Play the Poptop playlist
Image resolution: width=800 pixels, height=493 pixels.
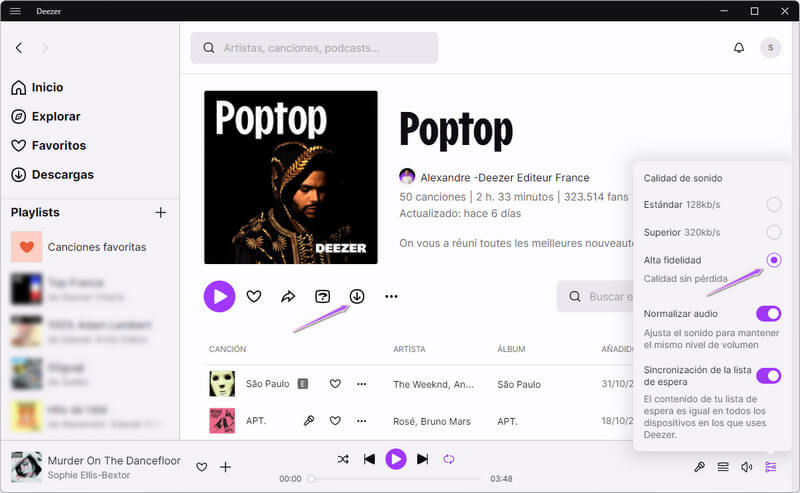click(x=219, y=296)
